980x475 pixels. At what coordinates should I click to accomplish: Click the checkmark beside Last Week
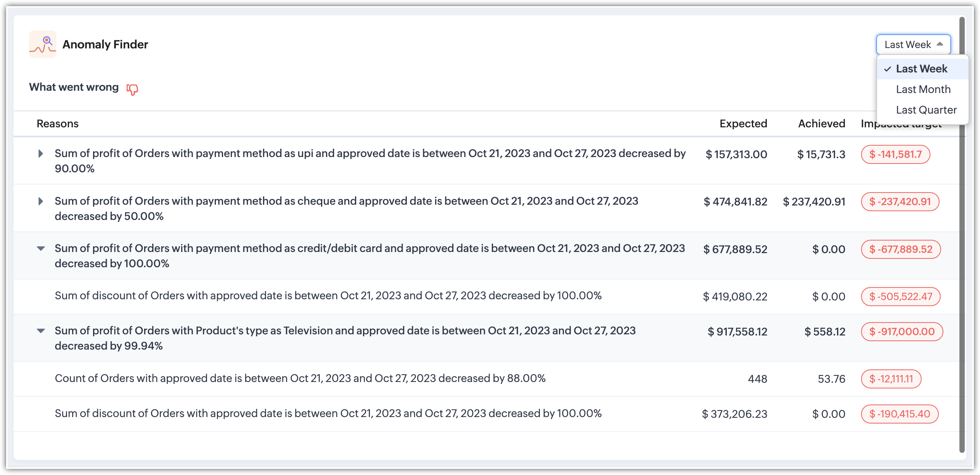coord(888,69)
